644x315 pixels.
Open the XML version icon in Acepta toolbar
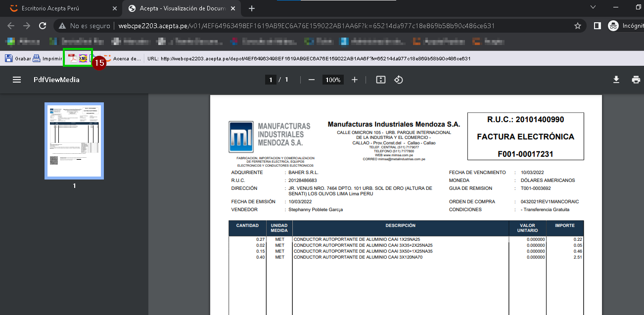[83, 58]
